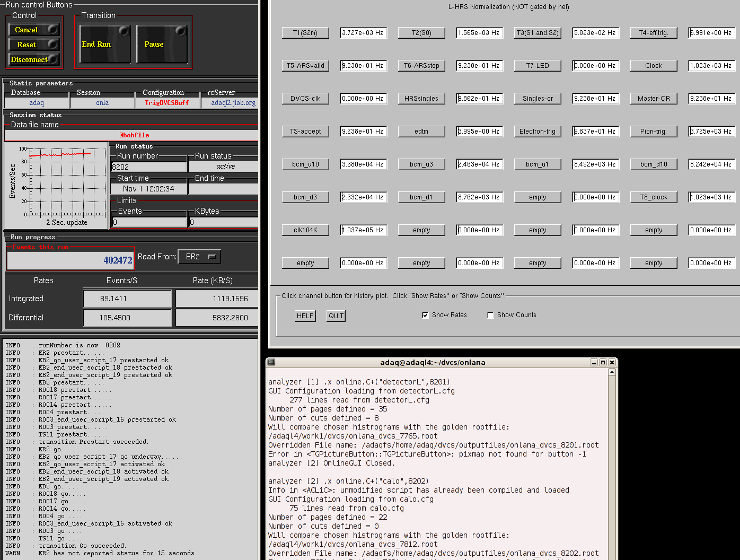Click the T5-ARSvalid channel button
This screenshot has width=740, height=560.
305,66
